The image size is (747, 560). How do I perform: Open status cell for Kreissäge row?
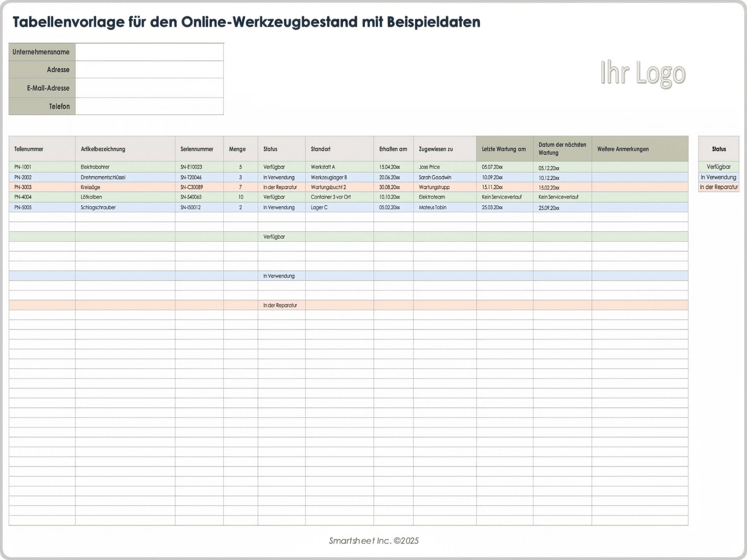[x=281, y=187]
